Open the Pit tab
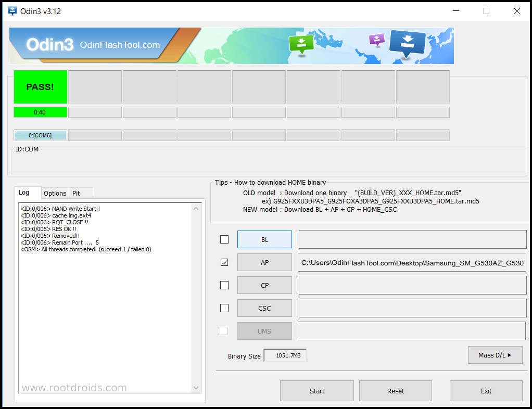Viewport: 532px width, 409px height. (x=77, y=193)
